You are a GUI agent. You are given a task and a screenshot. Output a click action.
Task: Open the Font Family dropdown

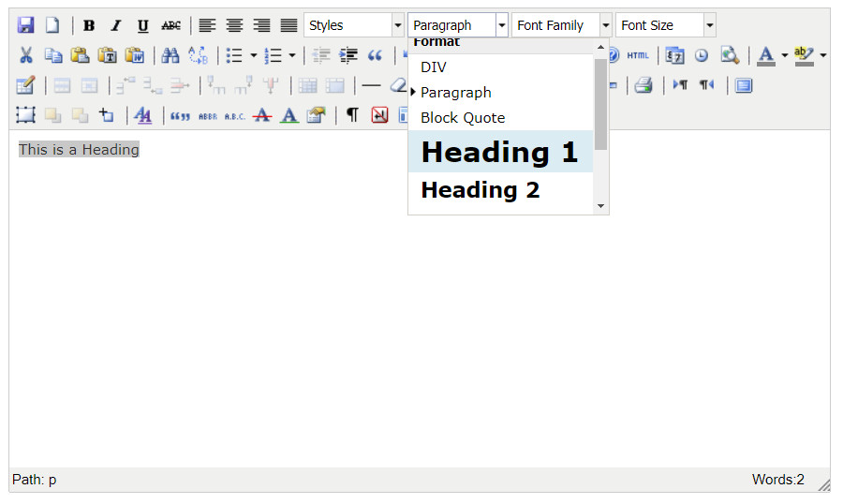point(561,25)
